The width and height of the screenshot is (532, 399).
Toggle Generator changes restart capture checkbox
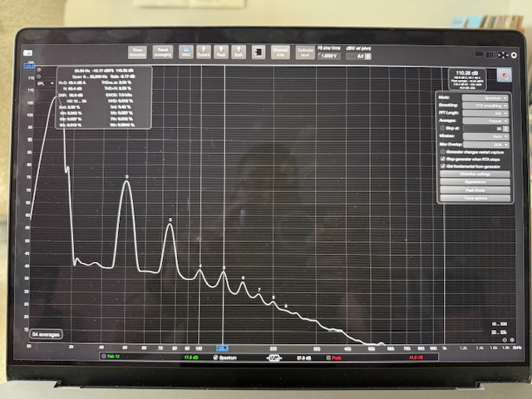click(x=442, y=153)
